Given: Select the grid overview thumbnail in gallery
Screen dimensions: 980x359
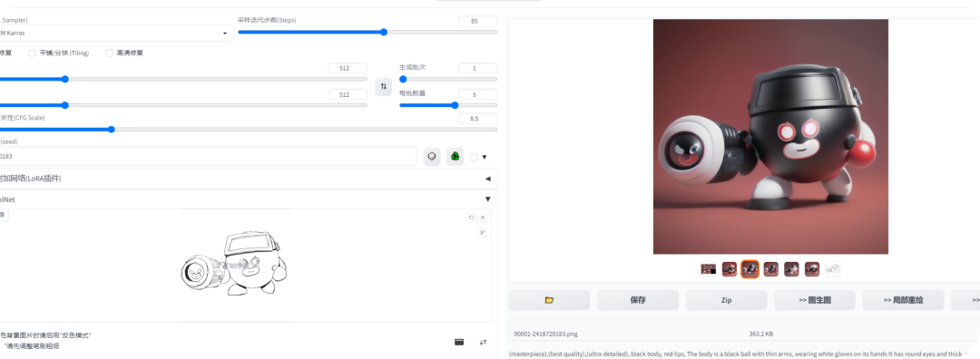Looking at the screenshot, I should pyautogui.click(x=708, y=269).
